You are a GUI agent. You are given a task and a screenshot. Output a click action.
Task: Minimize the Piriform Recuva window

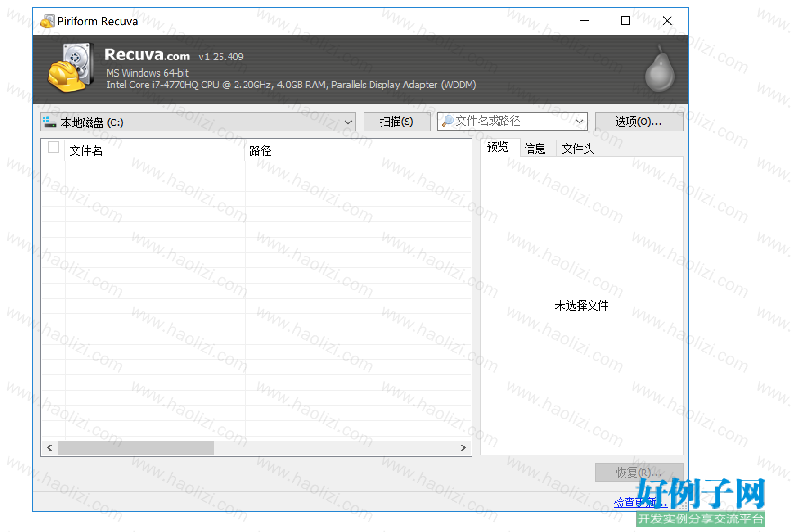pos(585,21)
